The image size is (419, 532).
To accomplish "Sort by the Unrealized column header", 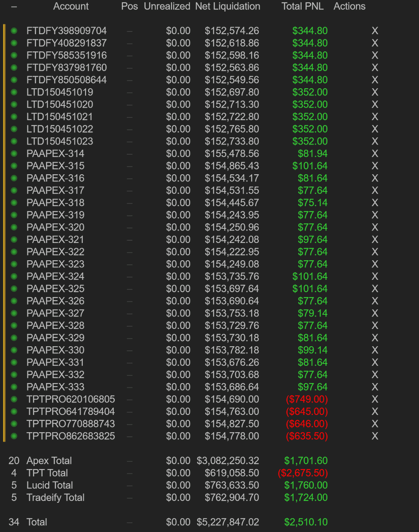I will point(167,7).
